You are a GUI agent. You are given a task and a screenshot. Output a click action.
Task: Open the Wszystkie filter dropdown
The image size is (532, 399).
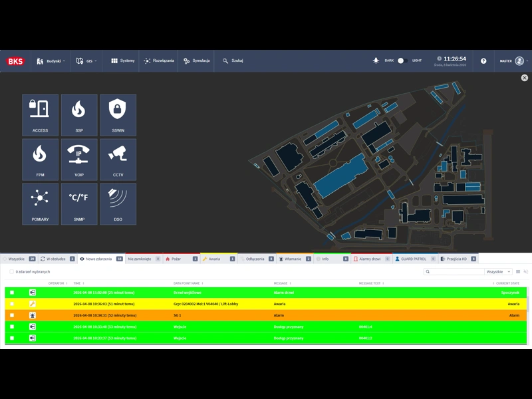[x=499, y=271]
